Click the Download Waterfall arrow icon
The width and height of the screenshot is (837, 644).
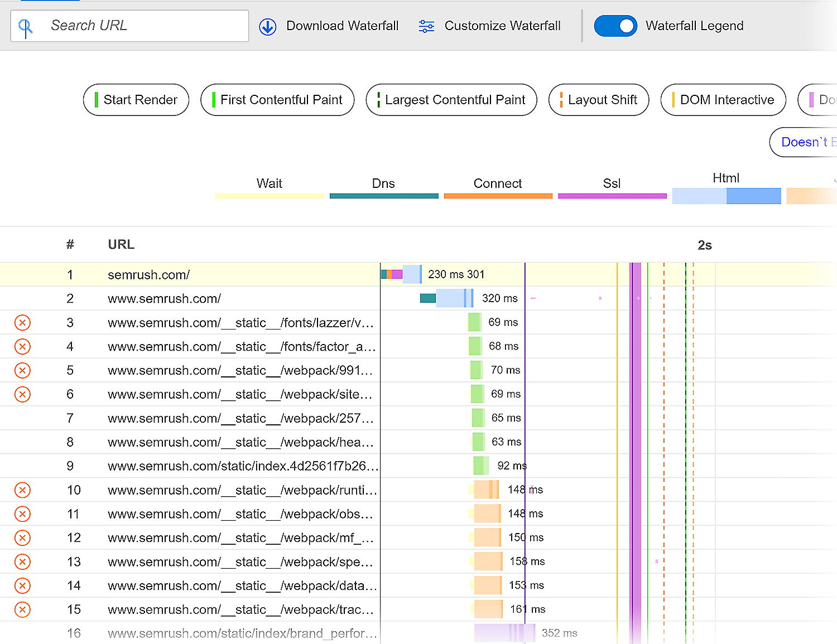click(x=268, y=27)
